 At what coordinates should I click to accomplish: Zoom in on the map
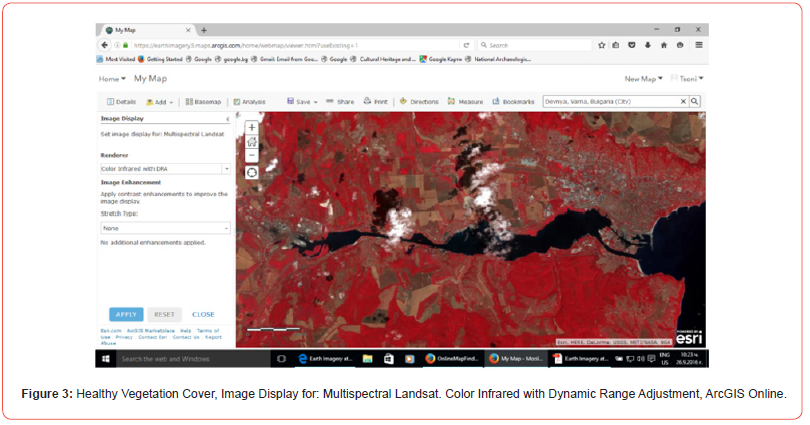(x=251, y=127)
